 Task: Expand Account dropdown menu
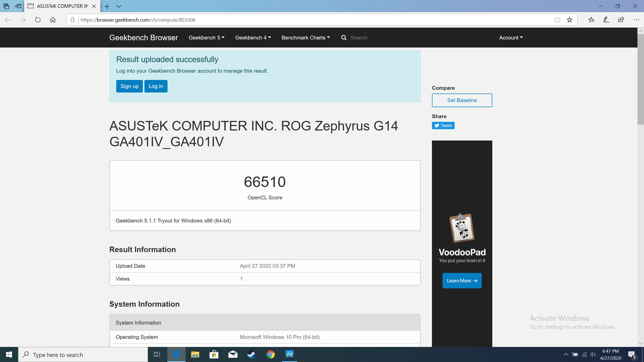click(511, 38)
